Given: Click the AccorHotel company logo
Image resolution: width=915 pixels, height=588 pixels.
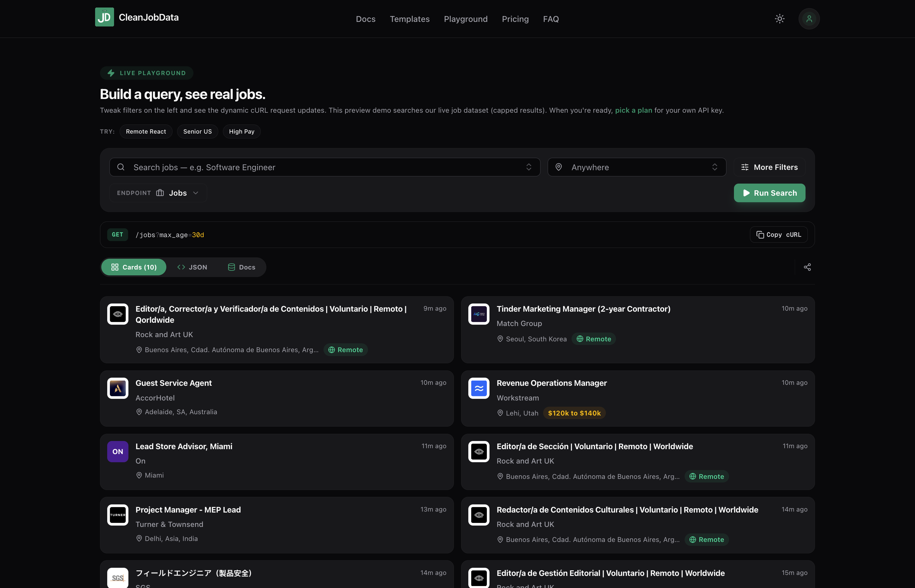Looking at the screenshot, I should [118, 388].
